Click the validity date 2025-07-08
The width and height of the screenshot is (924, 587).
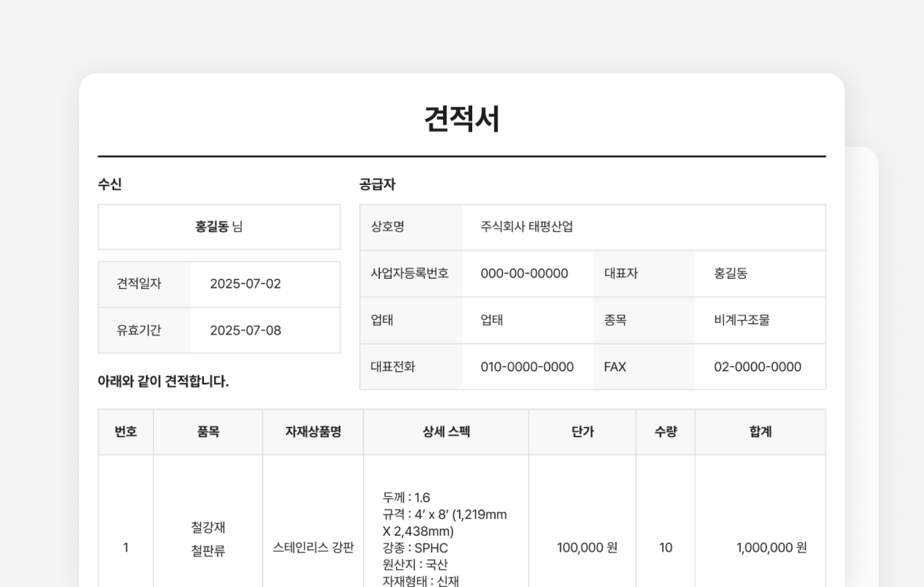tap(245, 331)
